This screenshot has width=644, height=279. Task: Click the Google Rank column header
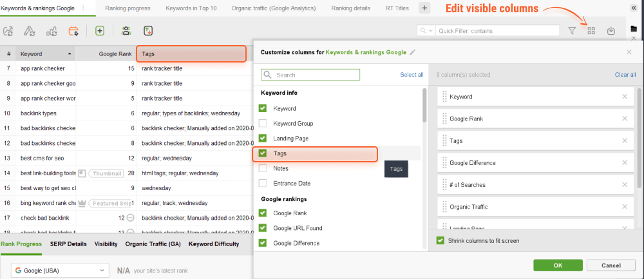[106, 54]
